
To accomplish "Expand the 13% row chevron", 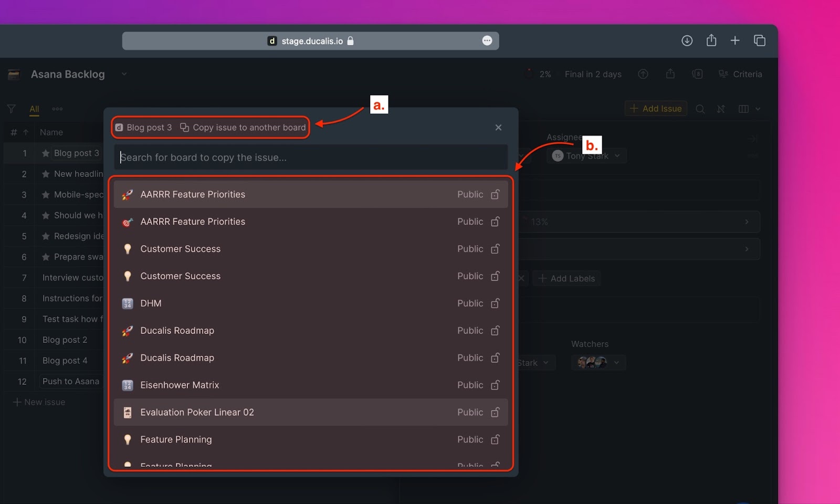I will (x=747, y=222).
